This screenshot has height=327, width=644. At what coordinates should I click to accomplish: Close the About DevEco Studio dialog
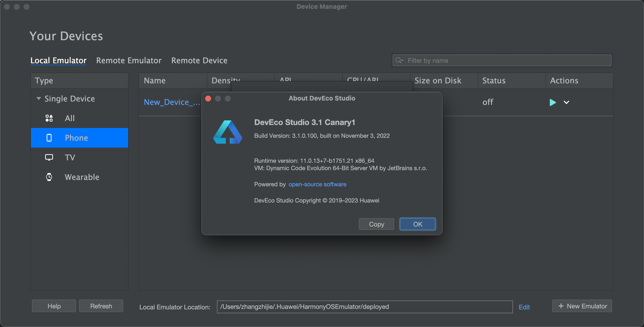point(208,98)
